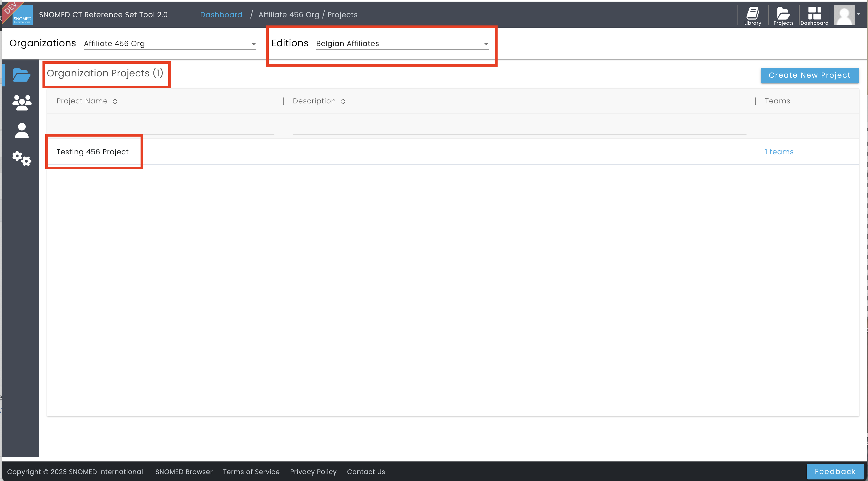Open Terms of Service footer link
The image size is (868, 481).
[x=251, y=471]
